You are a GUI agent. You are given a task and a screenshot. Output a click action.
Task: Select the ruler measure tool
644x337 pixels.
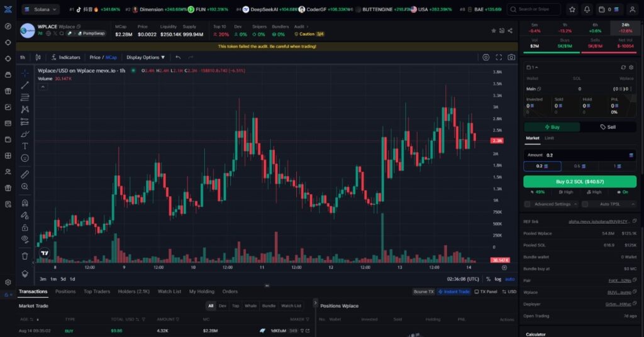(x=25, y=174)
